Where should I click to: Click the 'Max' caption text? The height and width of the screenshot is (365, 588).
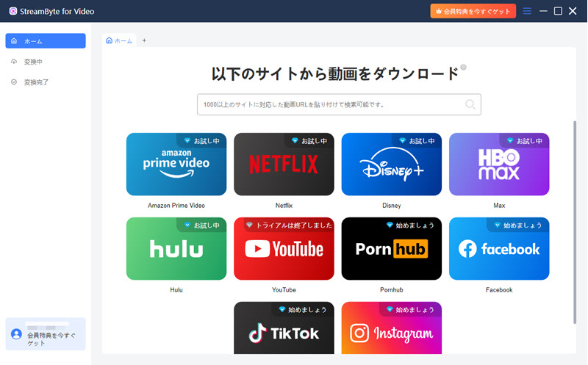tap(499, 206)
